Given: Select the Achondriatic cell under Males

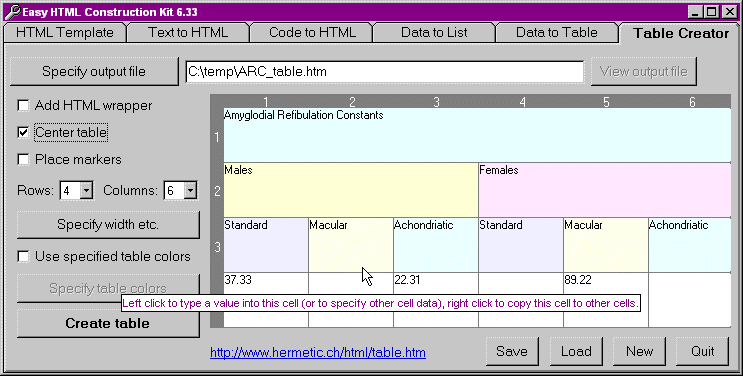Looking at the screenshot, I should [x=436, y=245].
